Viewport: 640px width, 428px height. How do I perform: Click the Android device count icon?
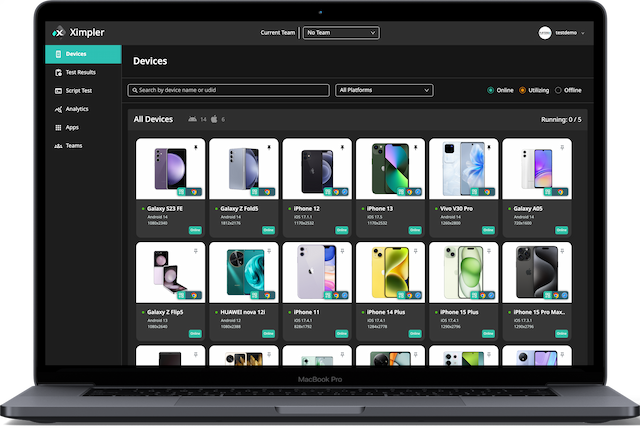pyautogui.click(x=192, y=119)
